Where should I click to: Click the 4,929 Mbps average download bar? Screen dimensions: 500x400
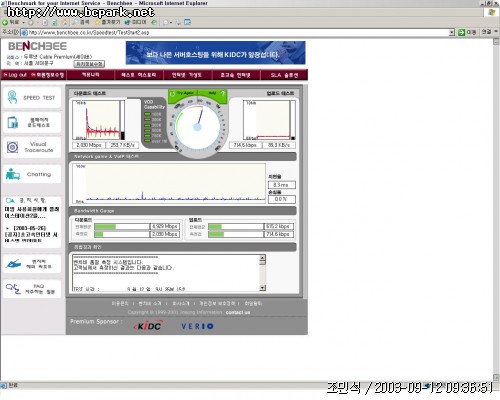(137, 227)
